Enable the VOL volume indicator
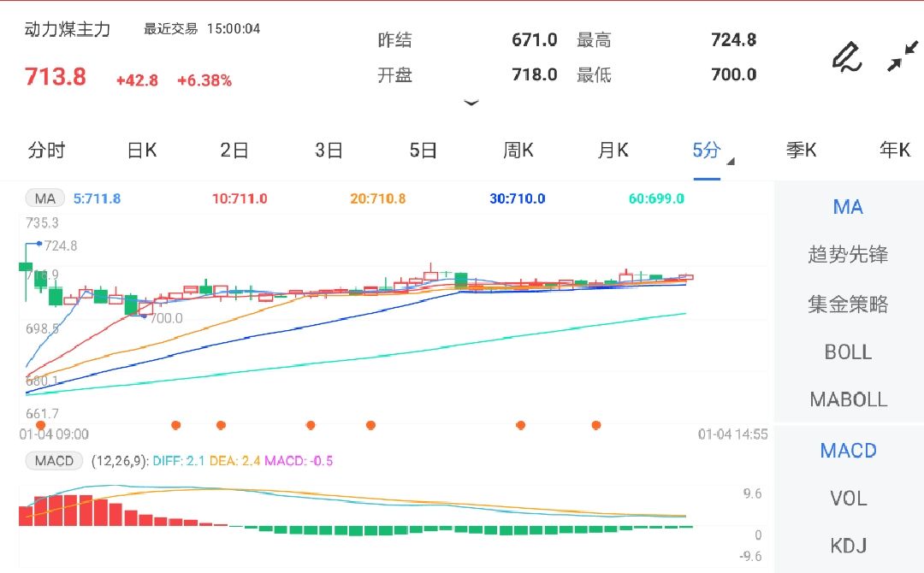Viewport: 924px width, 573px height. tap(848, 499)
